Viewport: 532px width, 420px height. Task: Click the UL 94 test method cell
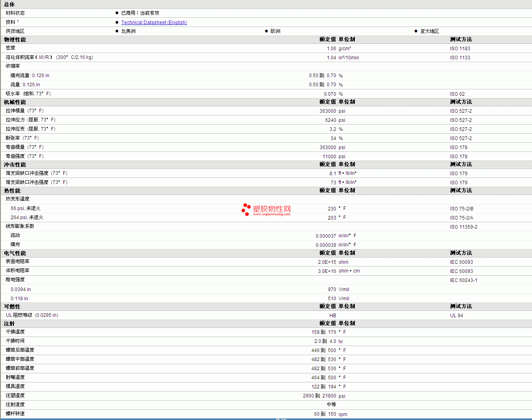point(456,316)
